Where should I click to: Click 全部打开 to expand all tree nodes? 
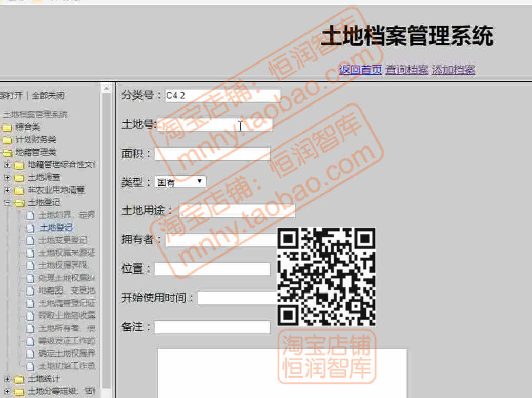(10, 96)
